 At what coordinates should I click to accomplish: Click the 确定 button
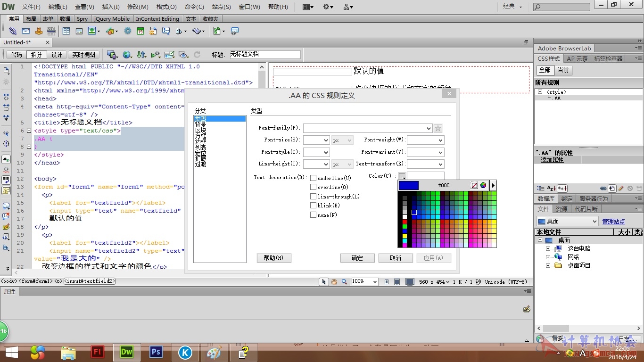tap(357, 258)
